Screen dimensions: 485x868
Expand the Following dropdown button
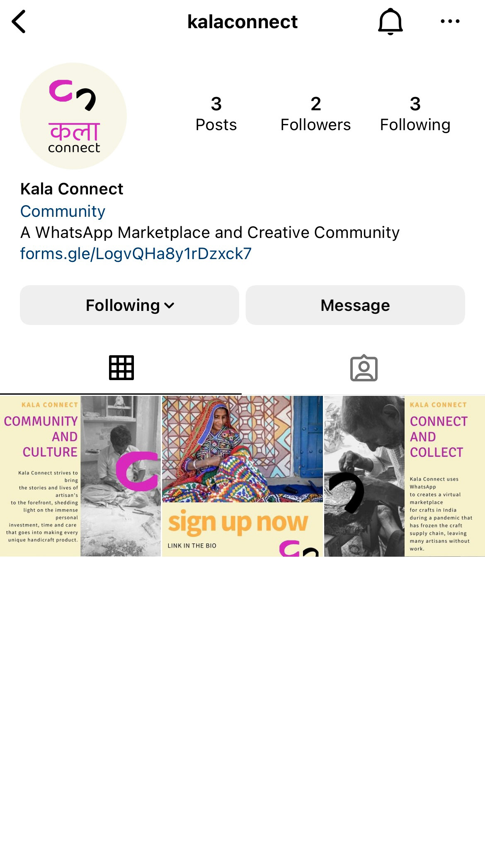(x=129, y=305)
